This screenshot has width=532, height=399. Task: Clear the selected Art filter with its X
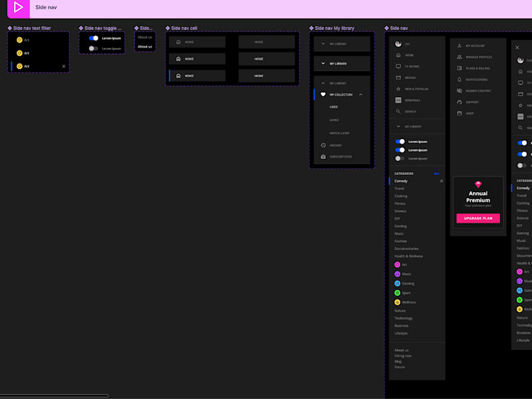[x=64, y=66]
